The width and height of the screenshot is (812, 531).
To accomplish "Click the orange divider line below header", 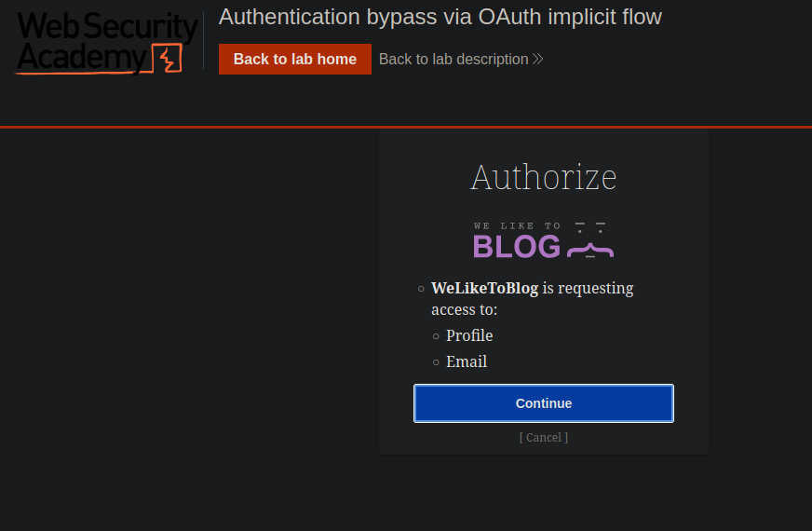I will pos(406,126).
